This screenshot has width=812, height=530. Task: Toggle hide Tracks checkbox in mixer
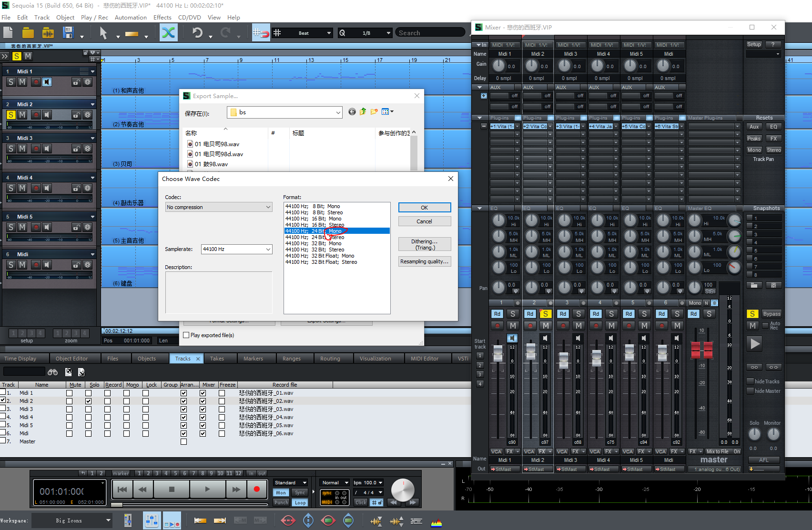pos(750,381)
